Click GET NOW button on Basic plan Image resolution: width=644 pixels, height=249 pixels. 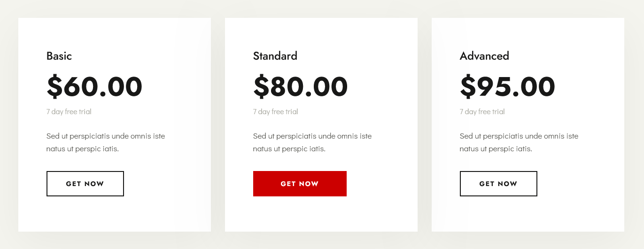[x=85, y=184]
